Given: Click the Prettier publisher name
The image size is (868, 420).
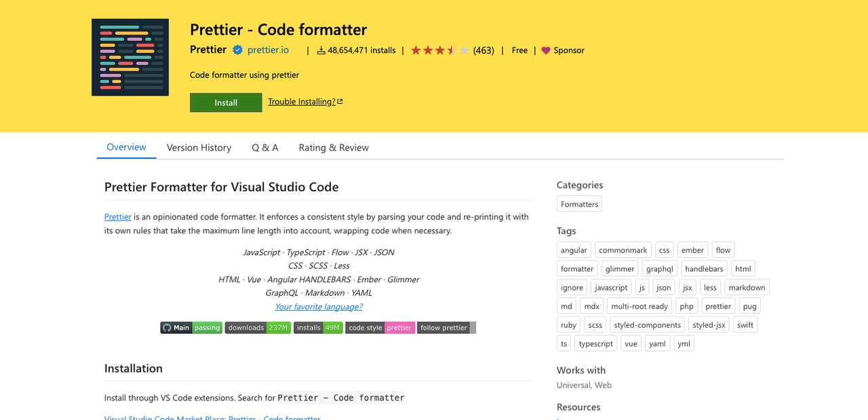Looking at the screenshot, I should [x=208, y=50].
